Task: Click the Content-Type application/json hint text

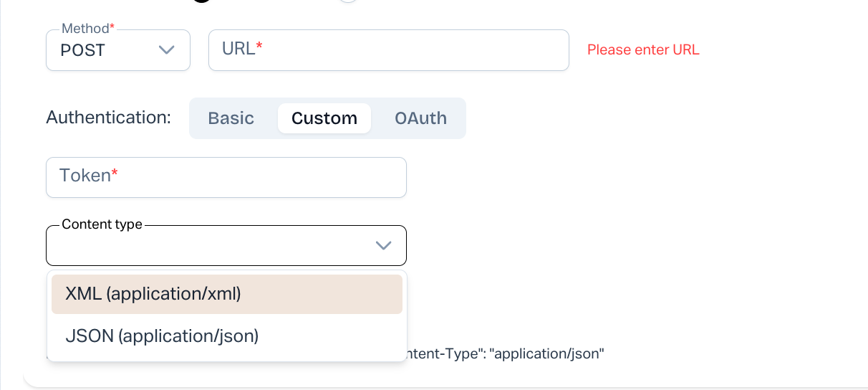Action: point(507,353)
